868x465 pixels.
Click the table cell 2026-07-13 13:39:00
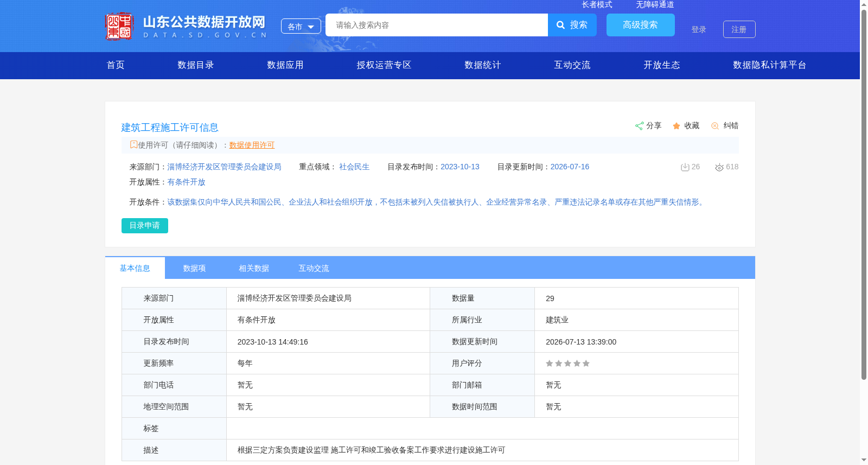click(581, 342)
